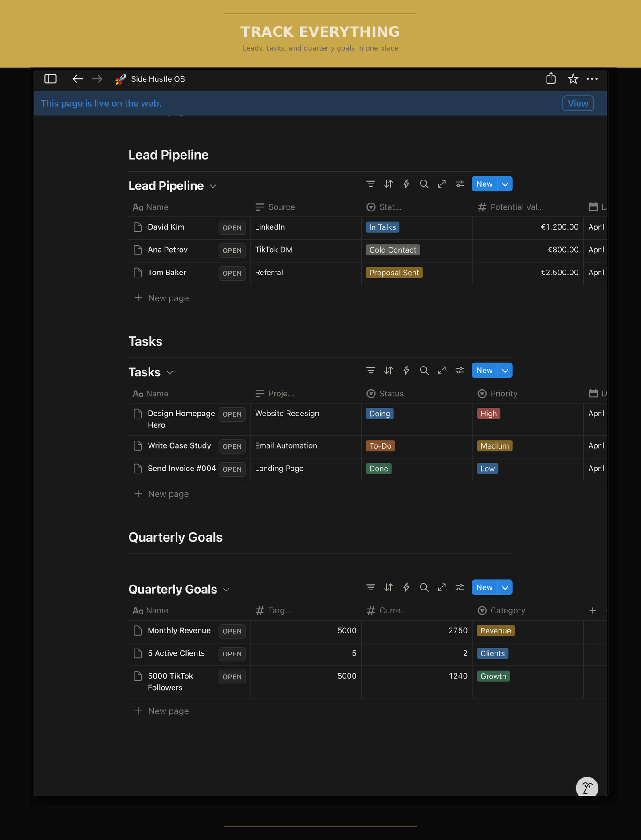Expand Lead Pipeline to full page

click(442, 184)
